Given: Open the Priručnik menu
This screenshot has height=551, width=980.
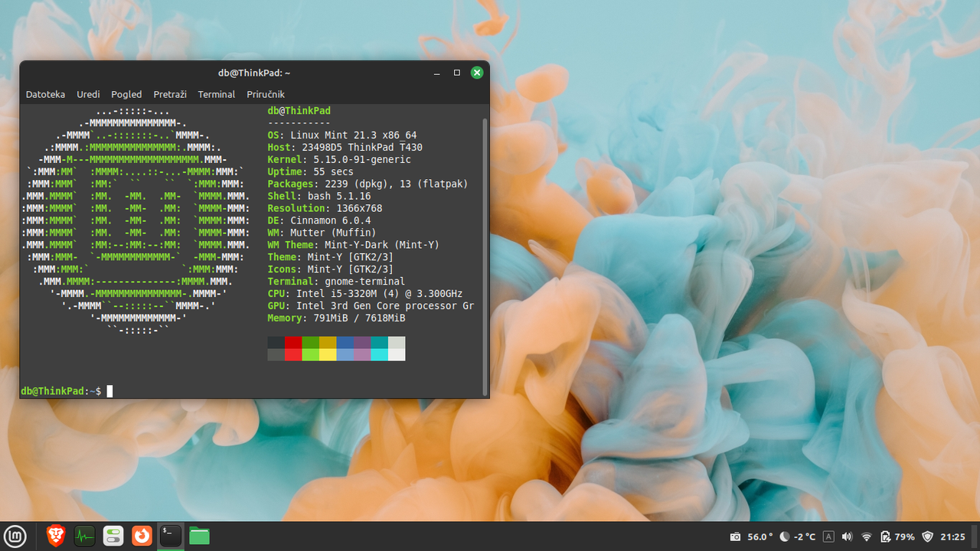Looking at the screenshot, I should [266, 94].
